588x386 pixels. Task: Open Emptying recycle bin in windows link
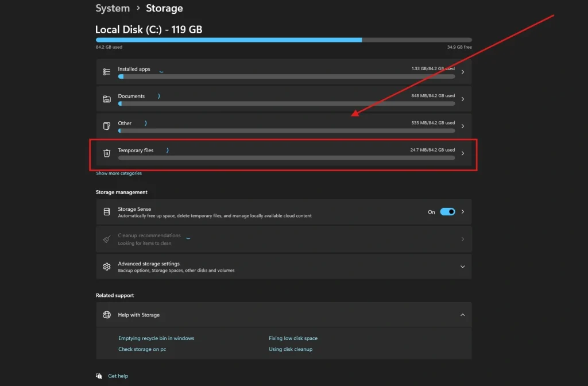coord(156,338)
